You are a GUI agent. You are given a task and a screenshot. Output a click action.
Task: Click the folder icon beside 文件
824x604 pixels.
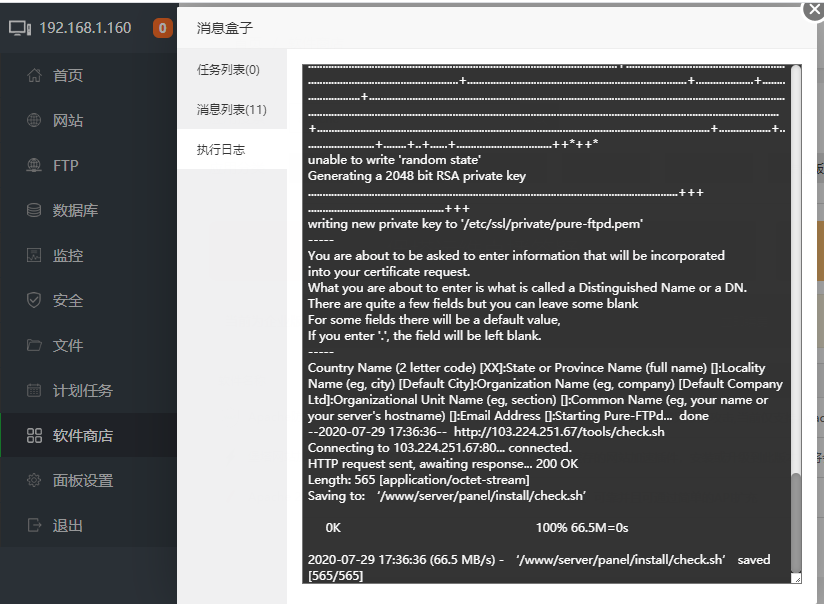pos(34,345)
